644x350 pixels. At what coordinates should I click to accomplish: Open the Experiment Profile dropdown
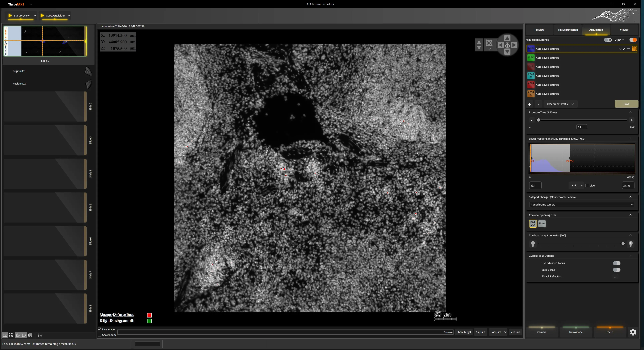pyautogui.click(x=560, y=104)
